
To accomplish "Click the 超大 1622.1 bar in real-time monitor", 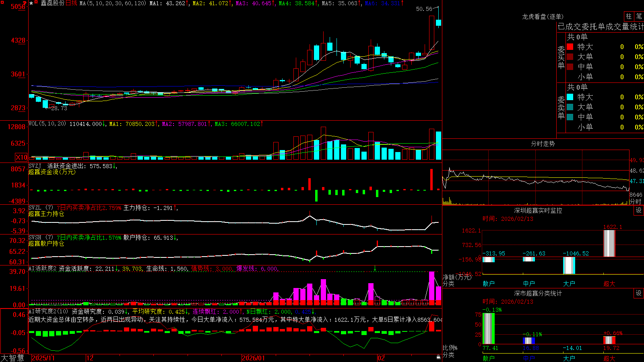I will tap(609, 243).
